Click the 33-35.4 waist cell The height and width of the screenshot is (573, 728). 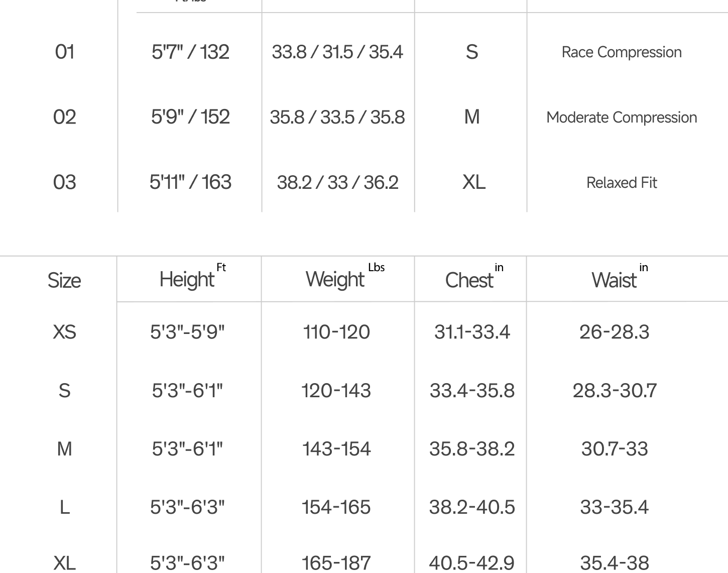615,507
